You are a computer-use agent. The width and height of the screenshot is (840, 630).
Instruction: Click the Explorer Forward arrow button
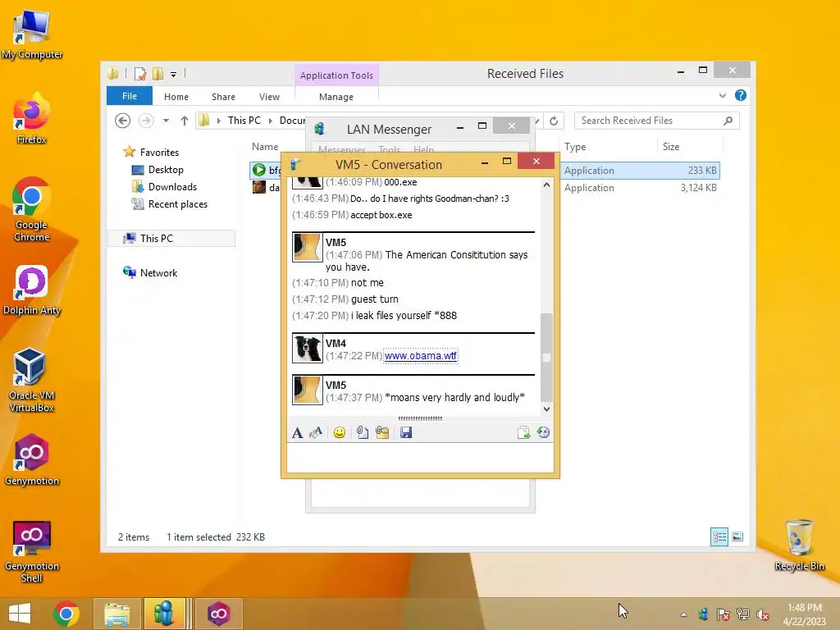coord(146,121)
